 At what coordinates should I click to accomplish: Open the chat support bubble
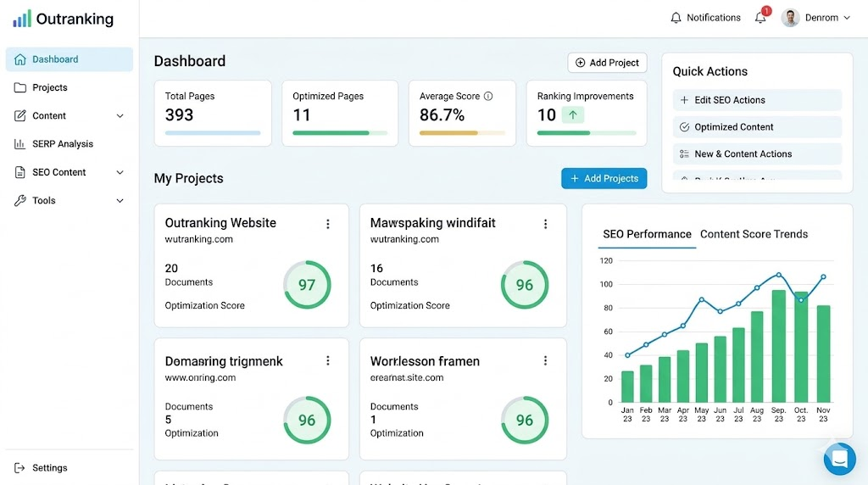(x=839, y=459)
